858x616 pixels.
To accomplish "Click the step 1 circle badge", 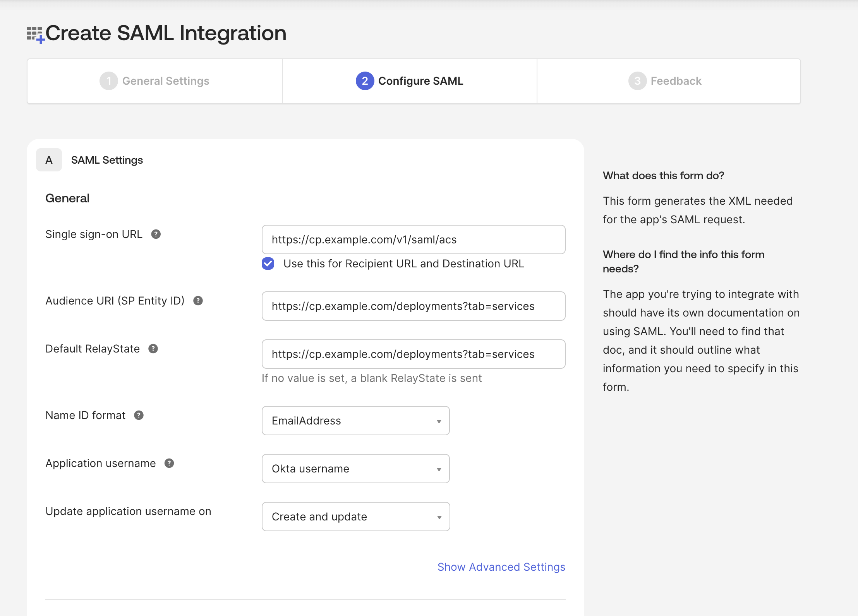I will pyautogui.click(x=108, y=81).
